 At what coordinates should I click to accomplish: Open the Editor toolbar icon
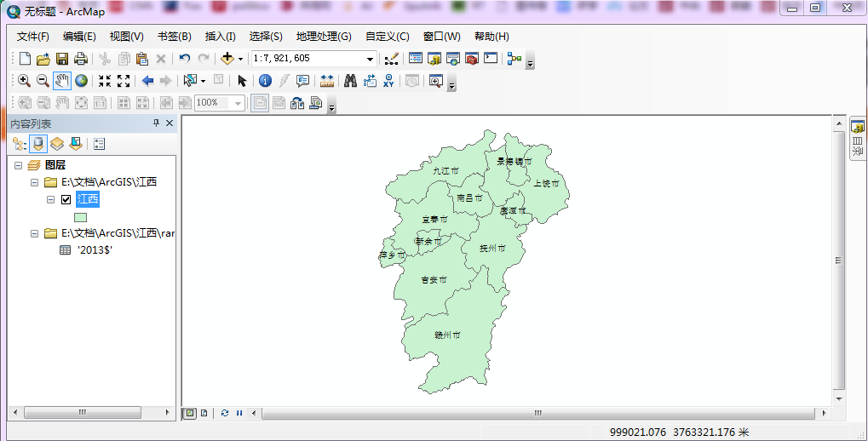pos(391,59)
